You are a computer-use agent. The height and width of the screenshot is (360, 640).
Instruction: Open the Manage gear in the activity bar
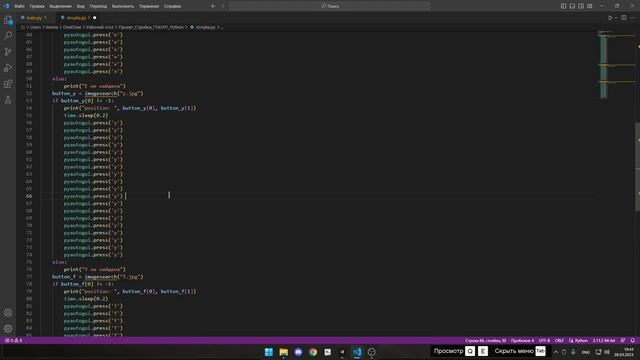(8, 329)
